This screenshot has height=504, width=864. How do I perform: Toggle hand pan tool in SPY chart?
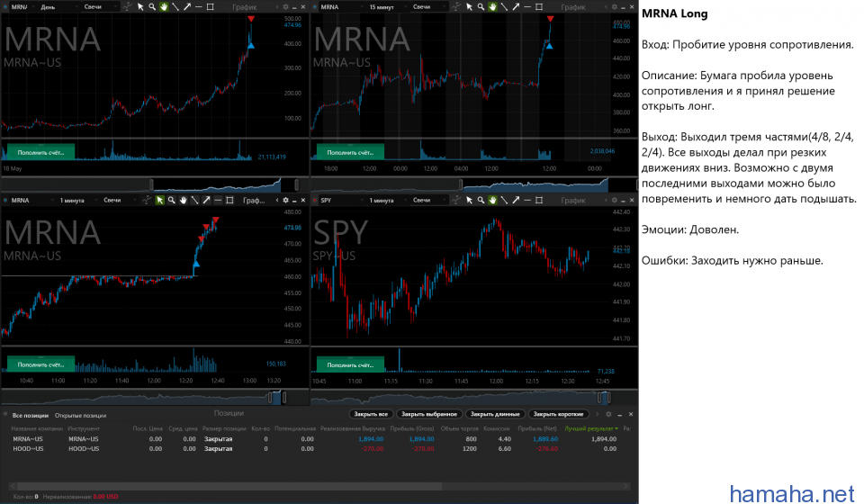tap(492, 200)
